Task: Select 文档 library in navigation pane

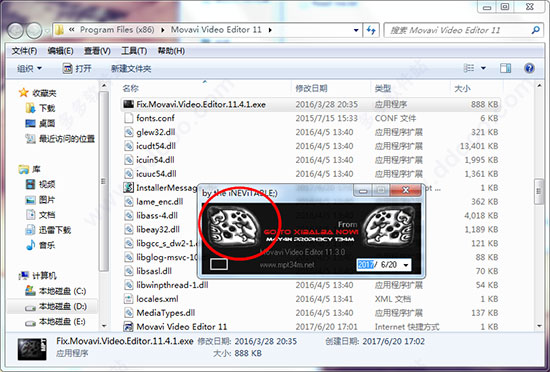Action: (x=40, y=215)
